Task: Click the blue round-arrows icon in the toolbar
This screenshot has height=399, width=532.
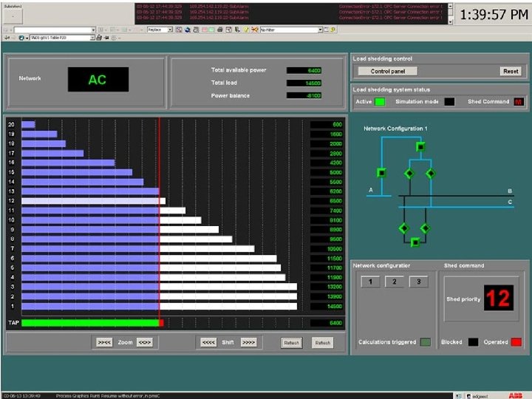Action: 187,30
